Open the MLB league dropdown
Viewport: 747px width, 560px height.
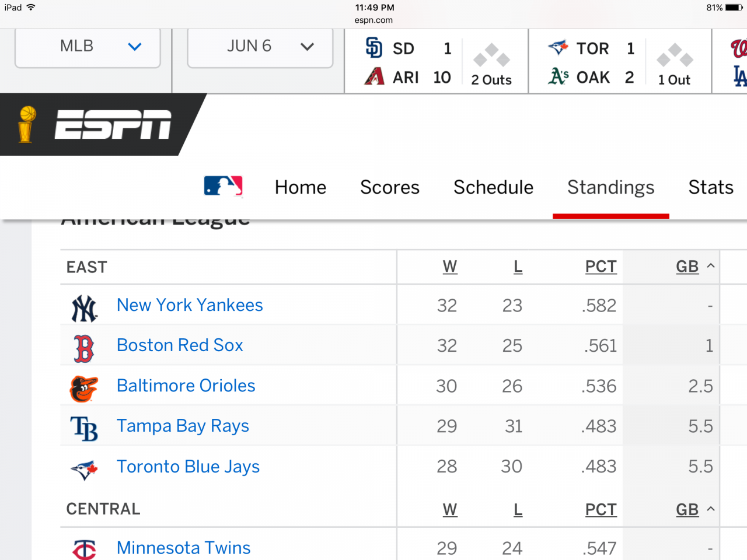click(x=88, y=47)
